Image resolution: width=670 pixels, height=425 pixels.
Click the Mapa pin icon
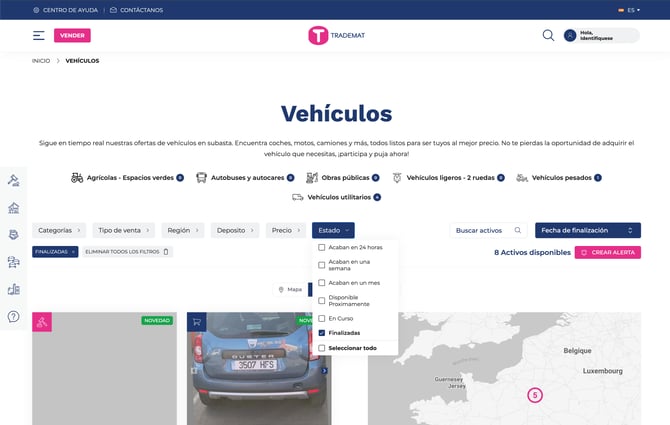(x=281, y=290)
